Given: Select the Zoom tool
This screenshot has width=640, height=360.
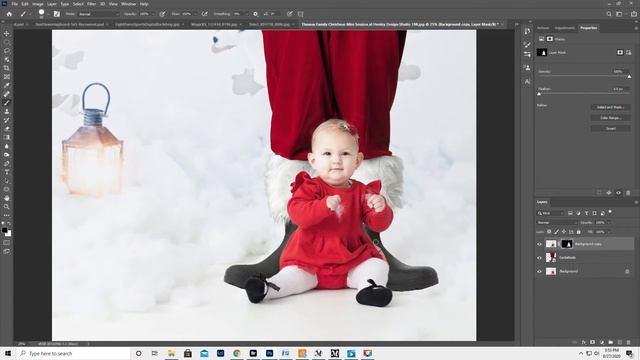Looking at the screenshot, I should (x=7, y=207).
